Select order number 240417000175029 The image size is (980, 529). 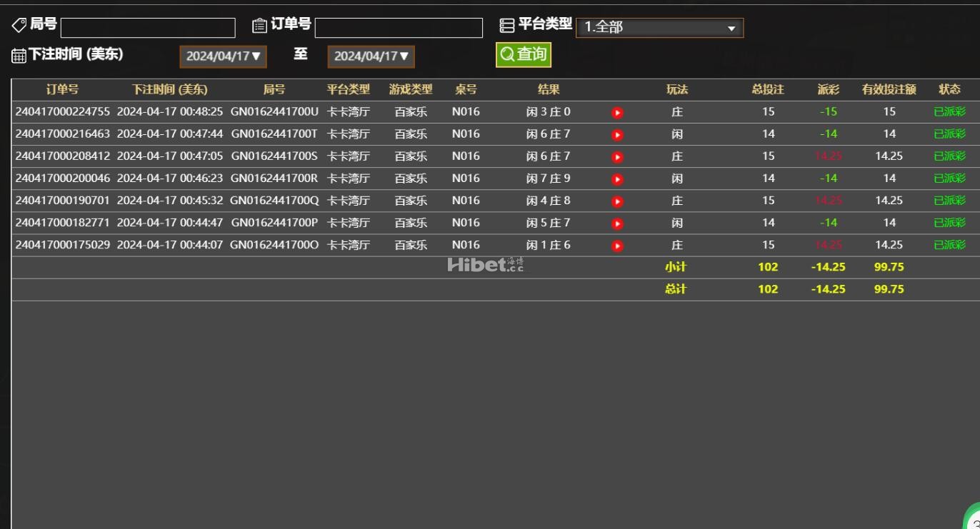click(63, 244)
